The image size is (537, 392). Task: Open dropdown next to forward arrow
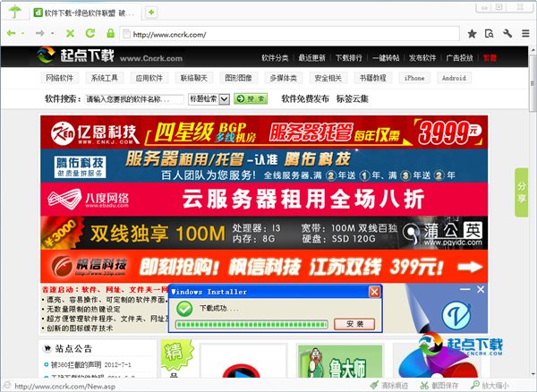pos(52,33)
